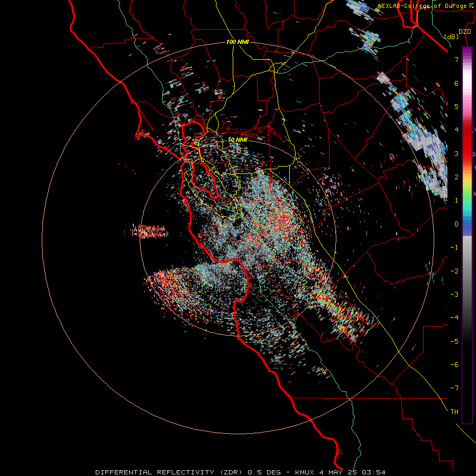Click the "2" value on the color scale
Image resolution: width=476 pixels, height=476 pixels.
point(456,177)
